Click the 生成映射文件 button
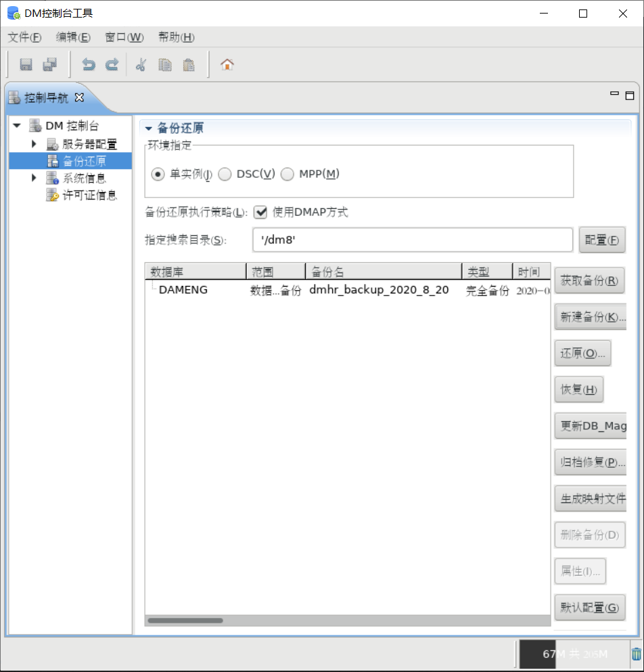The height and width of the screenshot is (672, 644). 591,498
